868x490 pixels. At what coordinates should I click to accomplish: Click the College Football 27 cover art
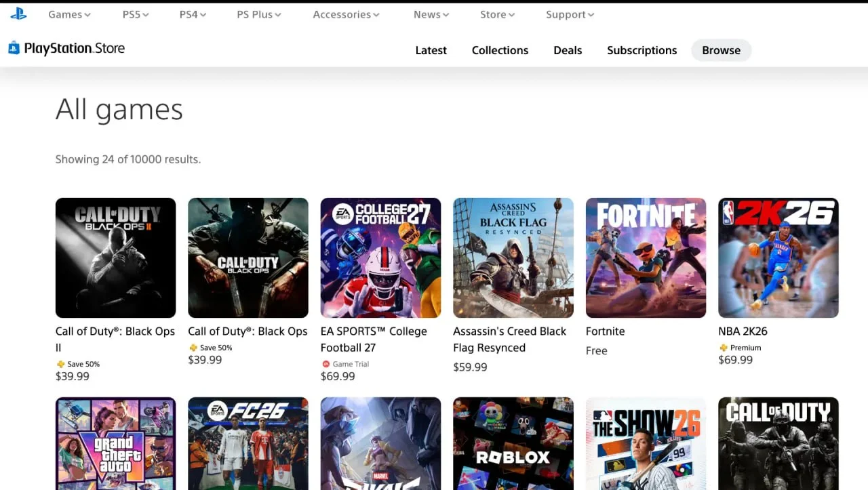pos(380,258)
